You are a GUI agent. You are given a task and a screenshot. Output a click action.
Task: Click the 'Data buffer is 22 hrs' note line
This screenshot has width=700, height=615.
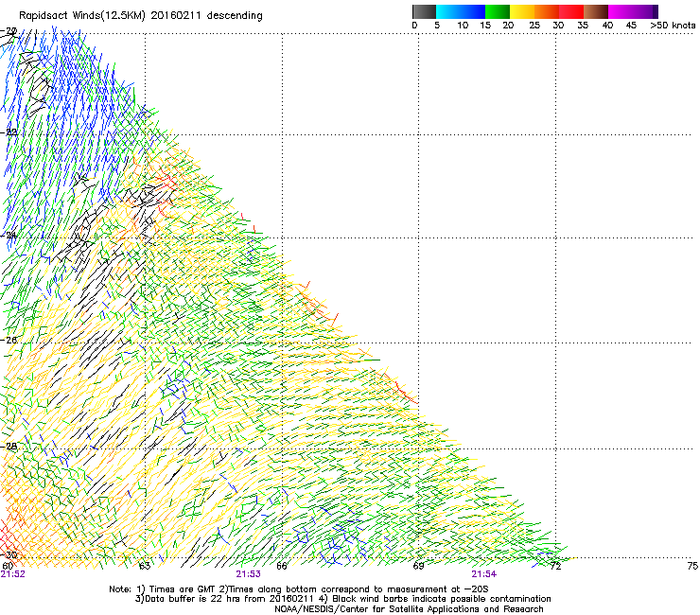click(342, 599)
